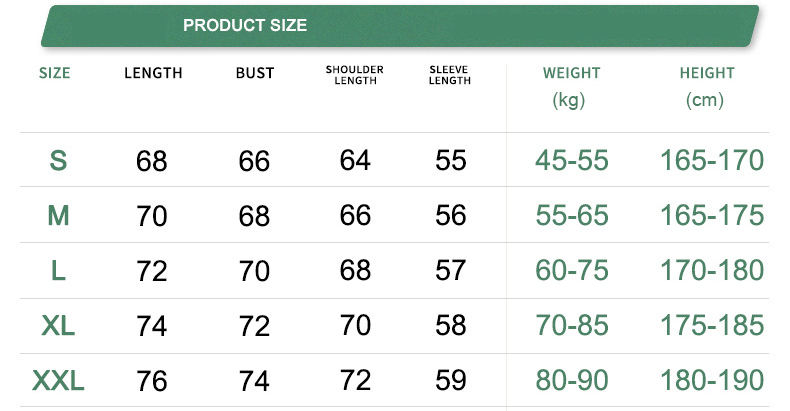Screen dimensions: 790x411
Task: Click the LENGTH column header
Action: click(x=153, y=73)
